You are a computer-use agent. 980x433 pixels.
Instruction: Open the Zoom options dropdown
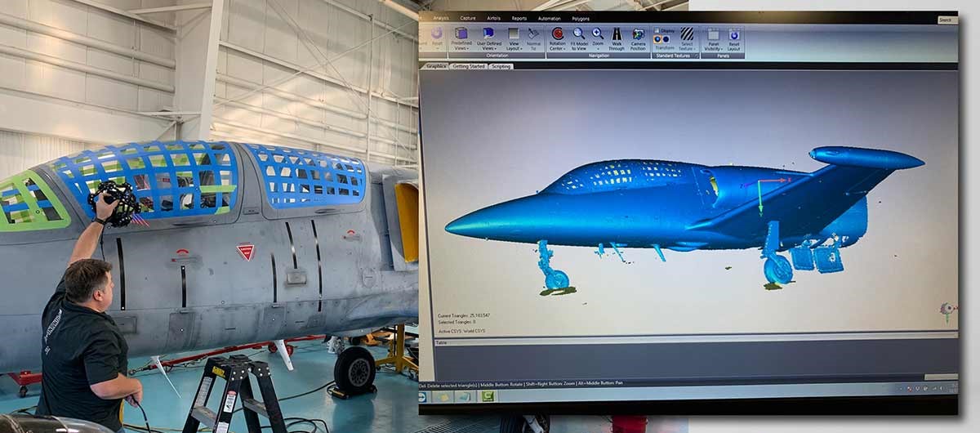(598, 42)
